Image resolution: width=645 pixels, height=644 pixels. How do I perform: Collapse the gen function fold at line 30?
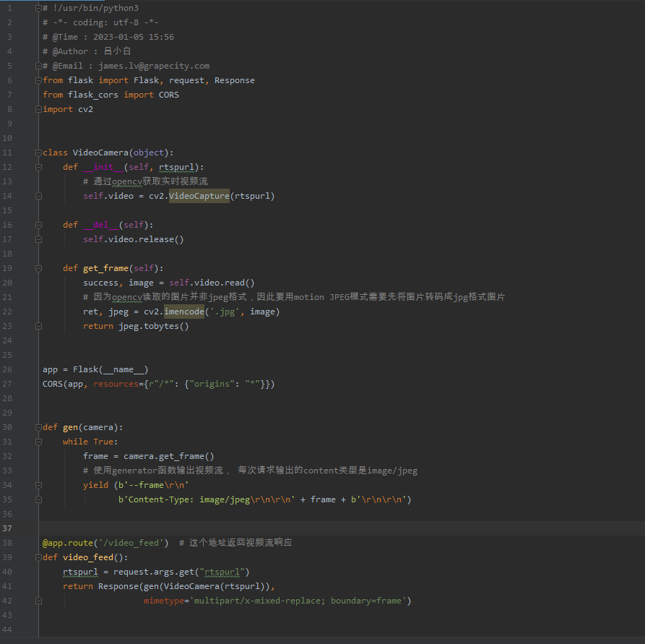coord(39,427)
